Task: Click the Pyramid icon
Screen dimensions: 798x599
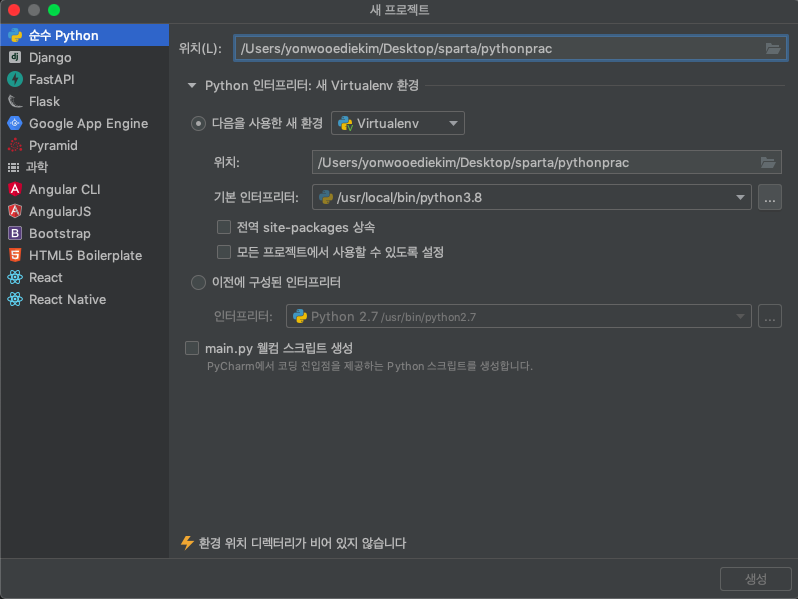Action: 15,145
